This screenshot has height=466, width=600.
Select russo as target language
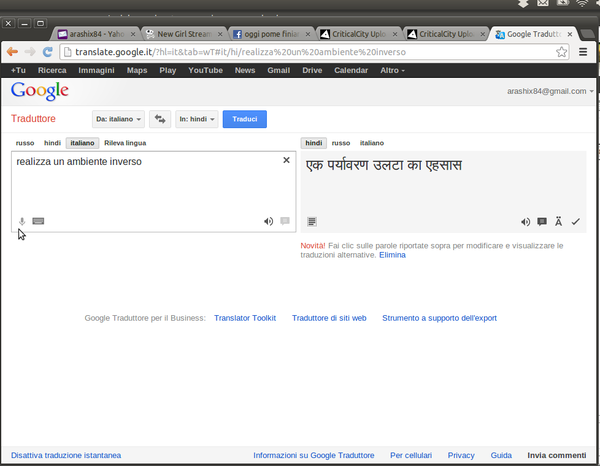pyautogui.click(x=341, y=143)
